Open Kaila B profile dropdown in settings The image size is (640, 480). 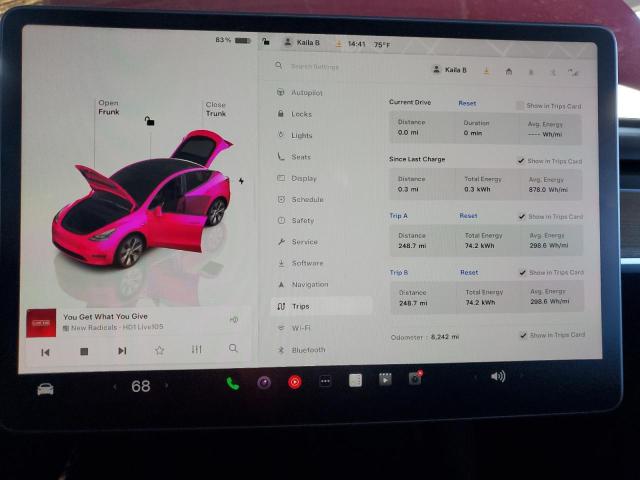click(450, 70)
